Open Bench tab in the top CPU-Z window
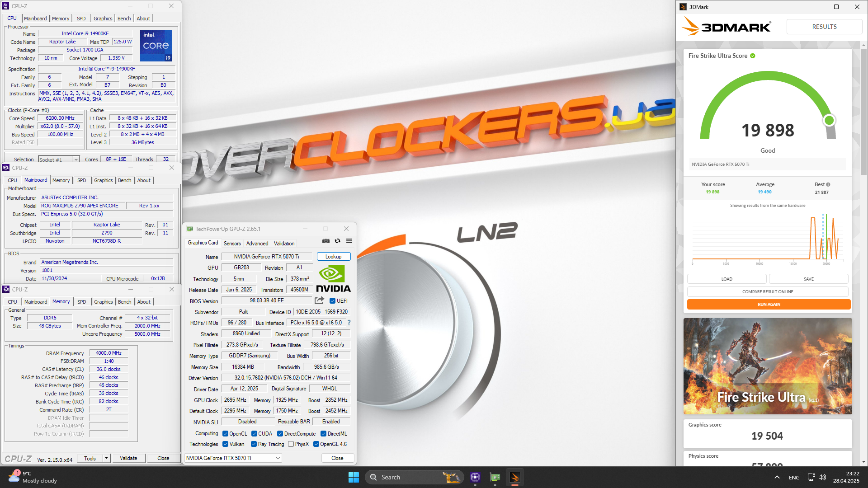Image resolution: width=868 pixels, height=488 pixels. pyautogui.click(x=124, y=19)
